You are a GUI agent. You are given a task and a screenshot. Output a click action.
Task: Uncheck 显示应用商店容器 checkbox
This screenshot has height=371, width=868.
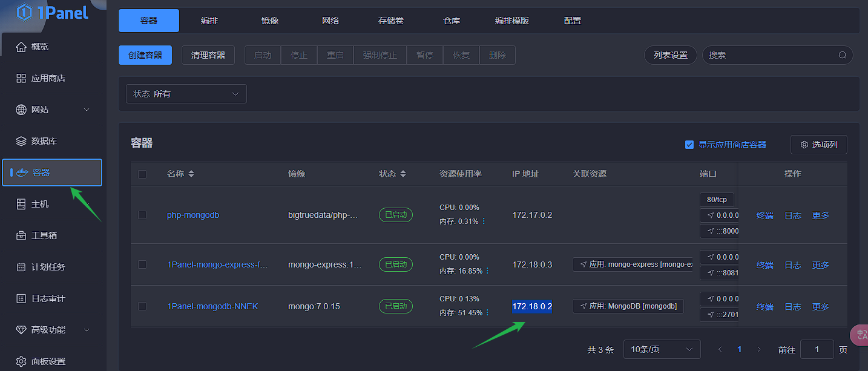(x=689, y=145)
